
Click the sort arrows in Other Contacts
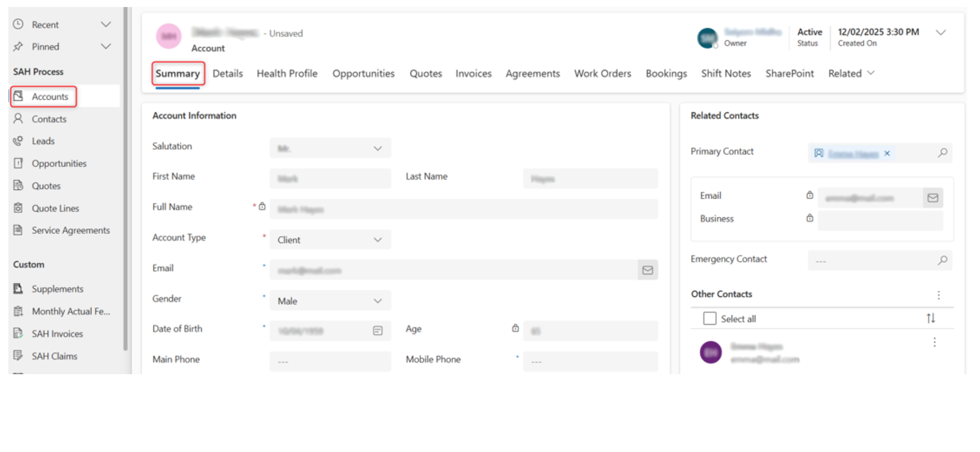tap(930, 318)
